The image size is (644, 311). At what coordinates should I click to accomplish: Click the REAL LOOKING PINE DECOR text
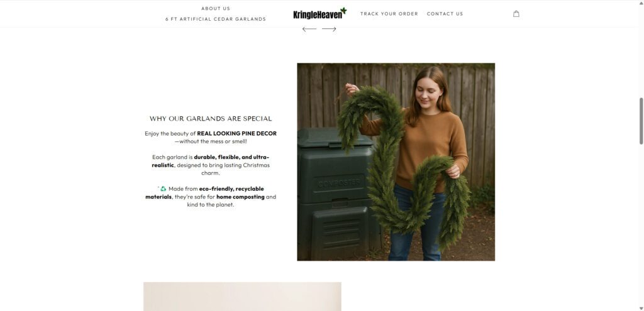(x=237, y=133)
